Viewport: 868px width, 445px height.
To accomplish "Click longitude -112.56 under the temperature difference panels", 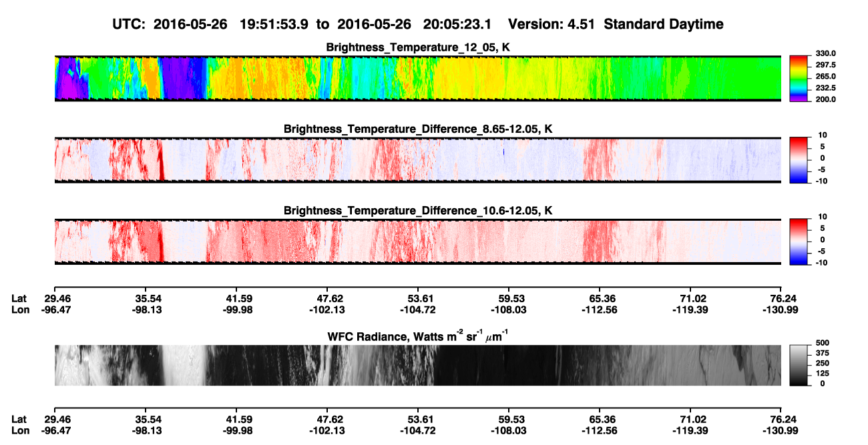I will click(598, 310).
